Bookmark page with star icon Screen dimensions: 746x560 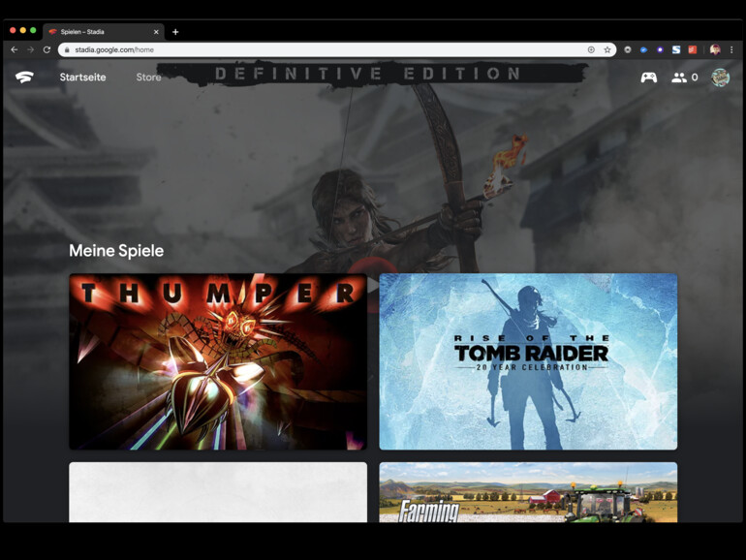[607, 49]
